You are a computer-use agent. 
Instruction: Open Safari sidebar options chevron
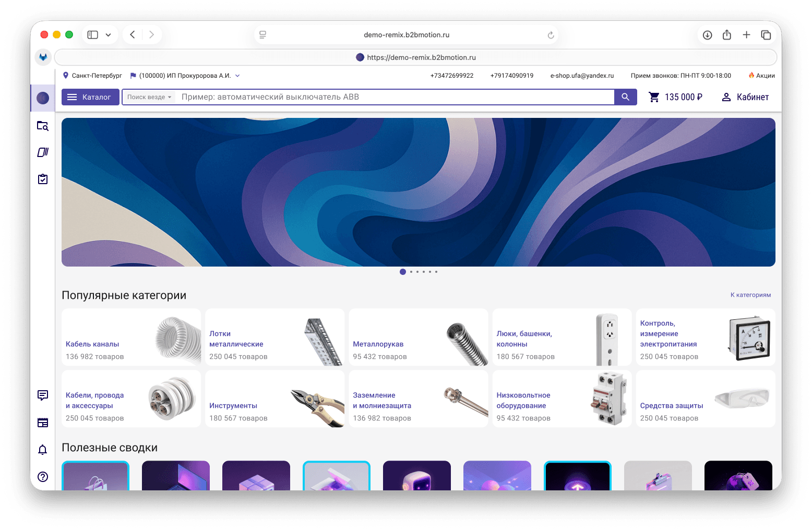click(x=109, y=35)
